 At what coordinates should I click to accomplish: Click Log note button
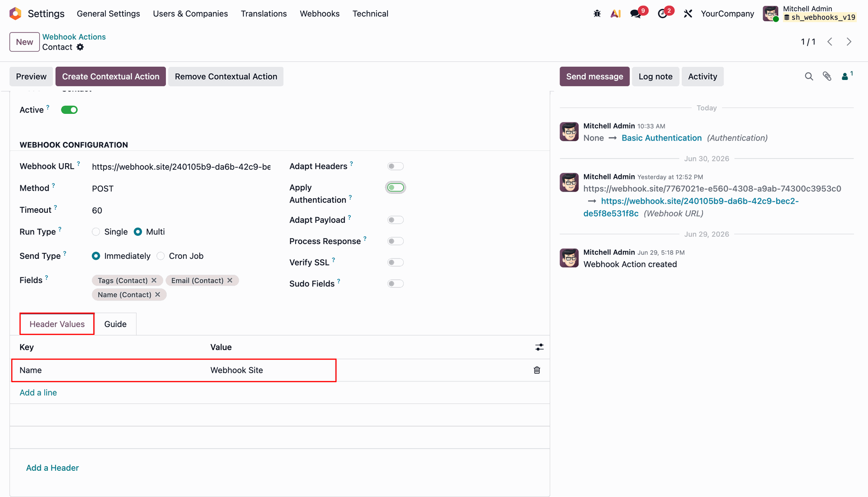click(656, 76)
